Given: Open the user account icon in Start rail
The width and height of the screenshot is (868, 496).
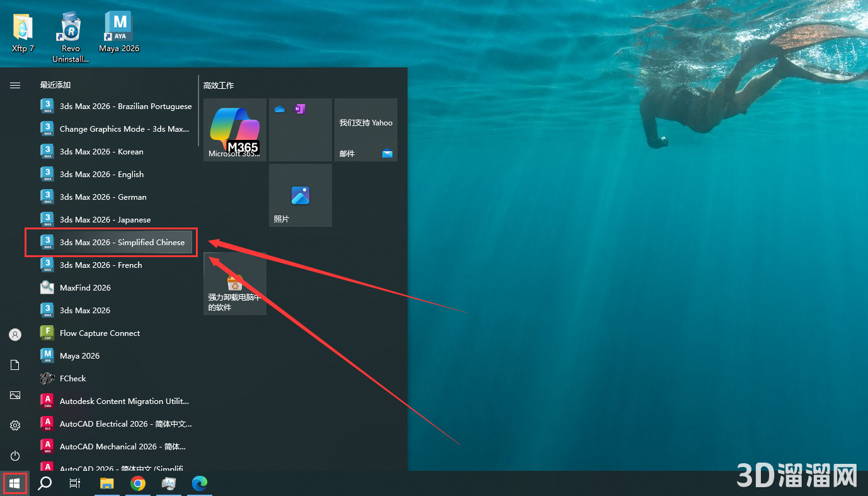Looking at the screenshot, I should click(15, 335).
